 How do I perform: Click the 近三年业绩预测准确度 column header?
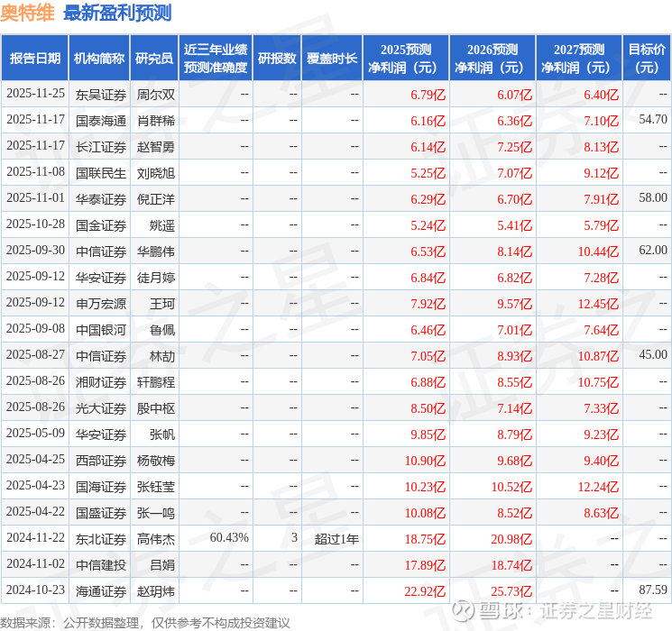(216, 58)
